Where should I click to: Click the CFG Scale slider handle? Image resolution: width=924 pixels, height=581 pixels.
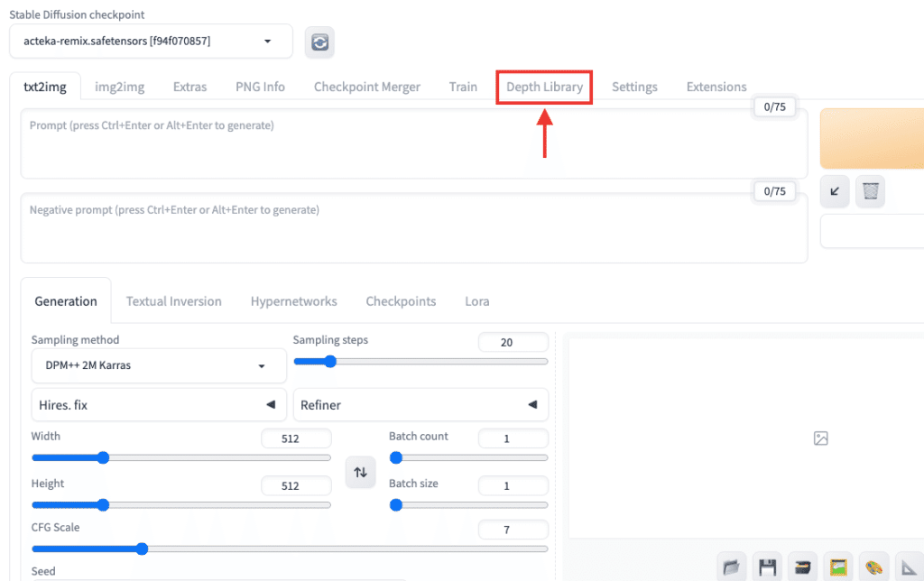tap(142, 549)
